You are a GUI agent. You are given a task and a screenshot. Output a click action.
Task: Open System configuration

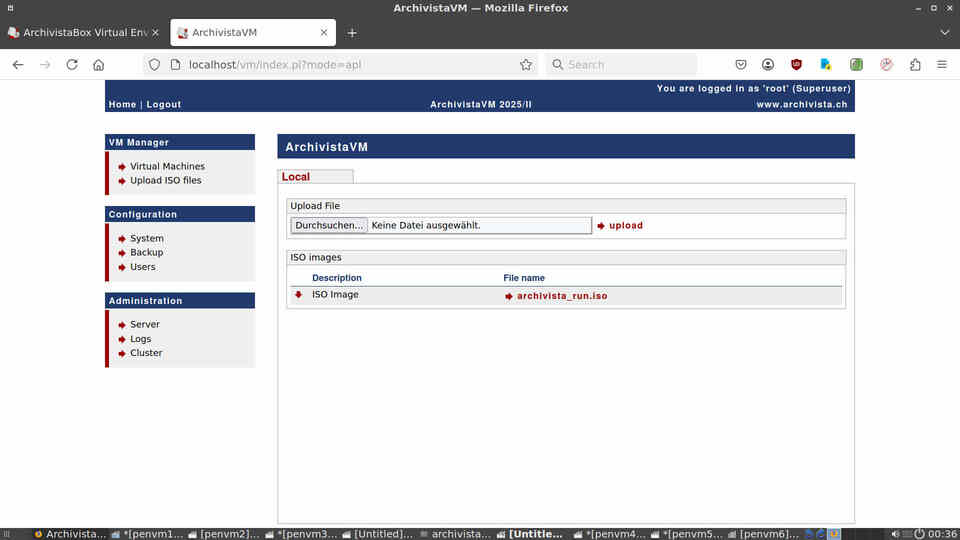click(x=146, y=238)
